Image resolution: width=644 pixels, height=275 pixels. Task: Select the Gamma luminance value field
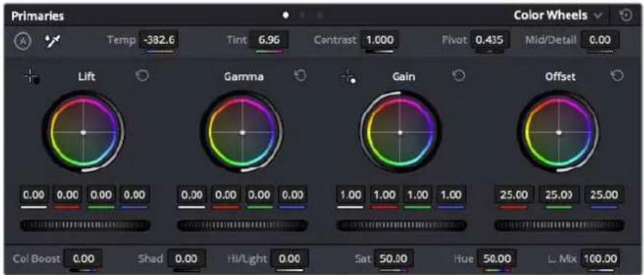point(191,195)
